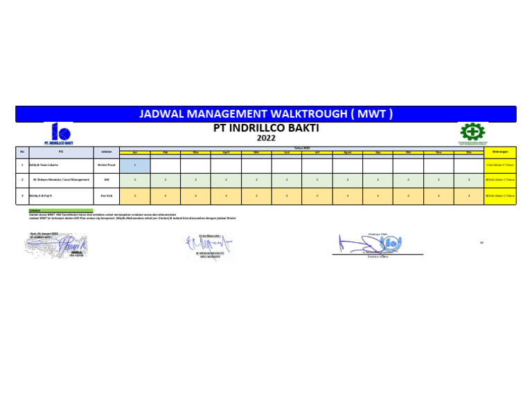
Task: Click the row number '3' cell
Action: (x=22, y=197)
